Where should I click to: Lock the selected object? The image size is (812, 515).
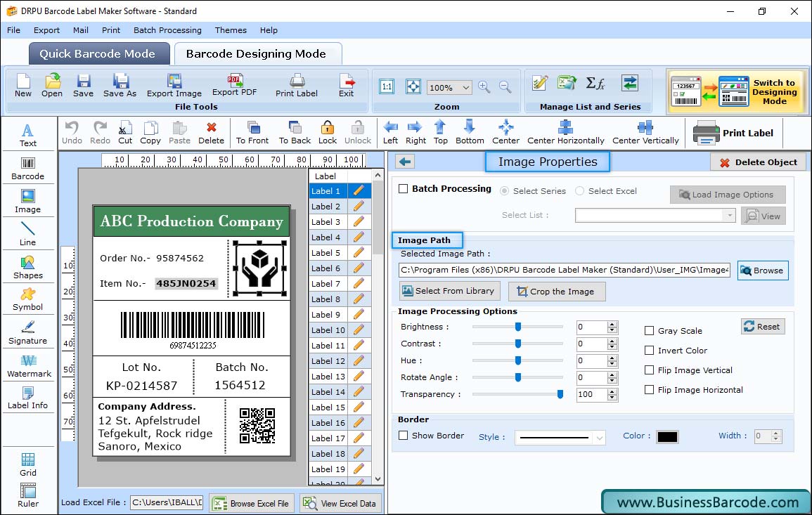[328, 133]
